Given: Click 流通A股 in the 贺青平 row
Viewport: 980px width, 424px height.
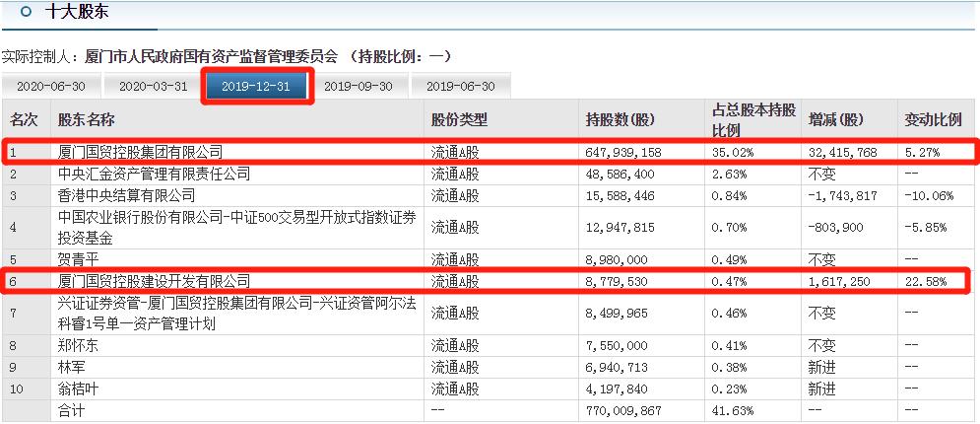Looking at the screenshot, I should pyautogui.click(x=455, y=259).
